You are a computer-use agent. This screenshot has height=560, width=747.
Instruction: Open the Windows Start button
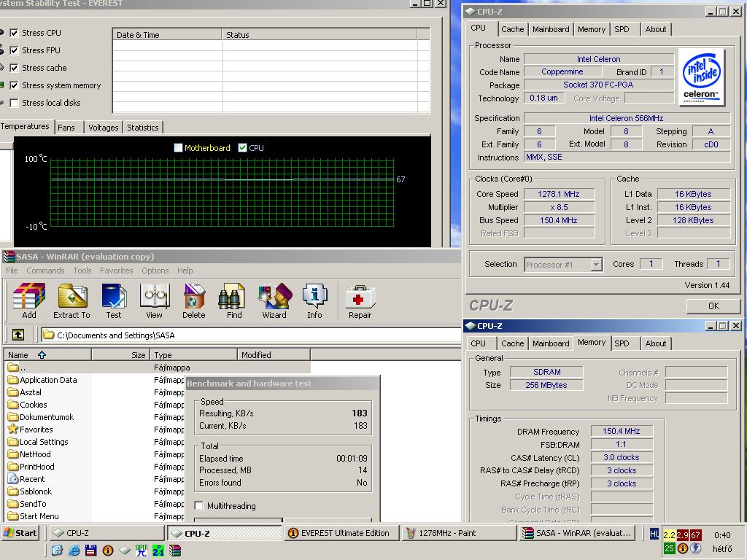click(x=20, y=533)
